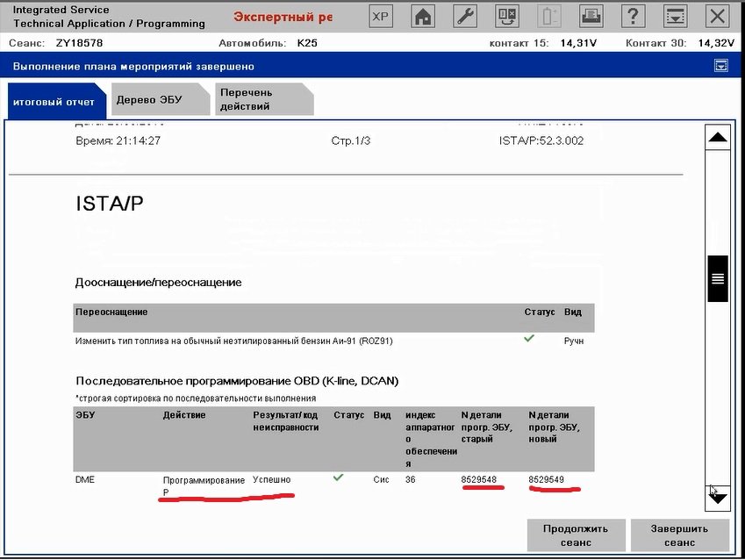Open the Перечень действий tab

coord(252,99)
